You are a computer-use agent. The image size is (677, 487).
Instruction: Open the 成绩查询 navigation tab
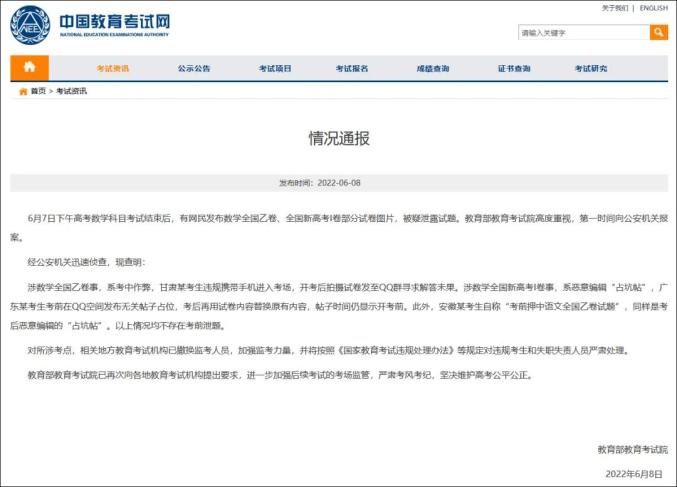[433, 68]
